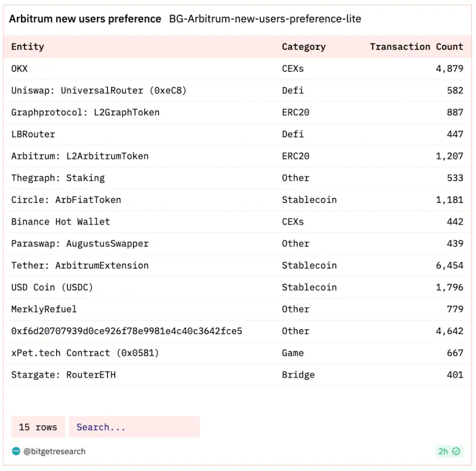Sort table by Entity column header

27,47
